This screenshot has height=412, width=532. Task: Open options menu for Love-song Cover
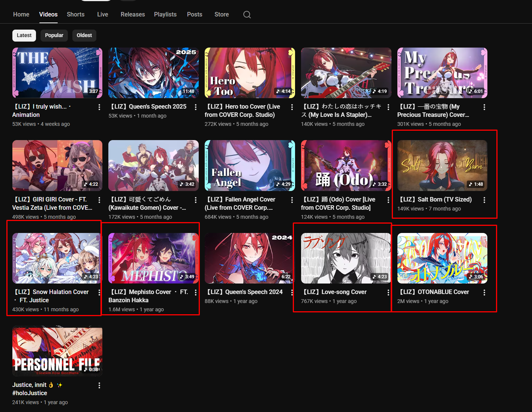tap(388, 293)
